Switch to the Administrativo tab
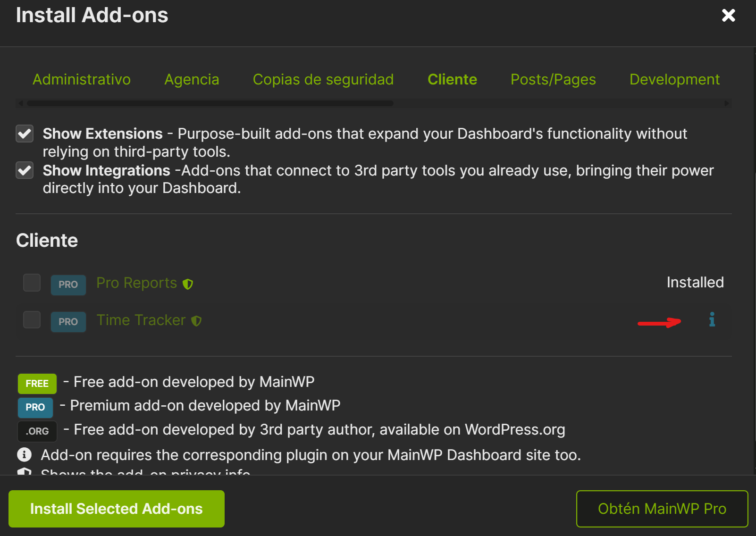The width and height of the screenshot is (756, 536). coord(82,79)
